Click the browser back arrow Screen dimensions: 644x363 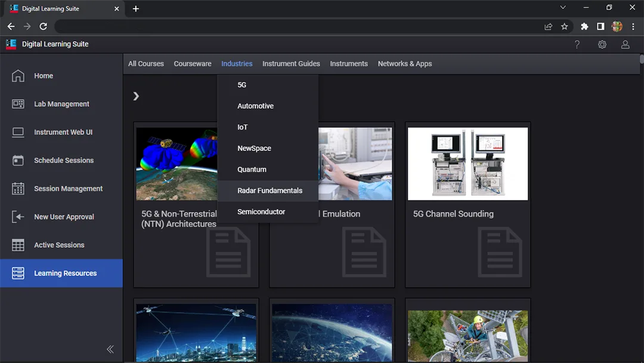11,26
